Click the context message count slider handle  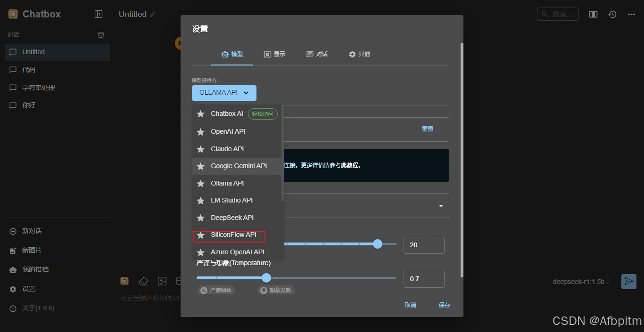[378, 244]
